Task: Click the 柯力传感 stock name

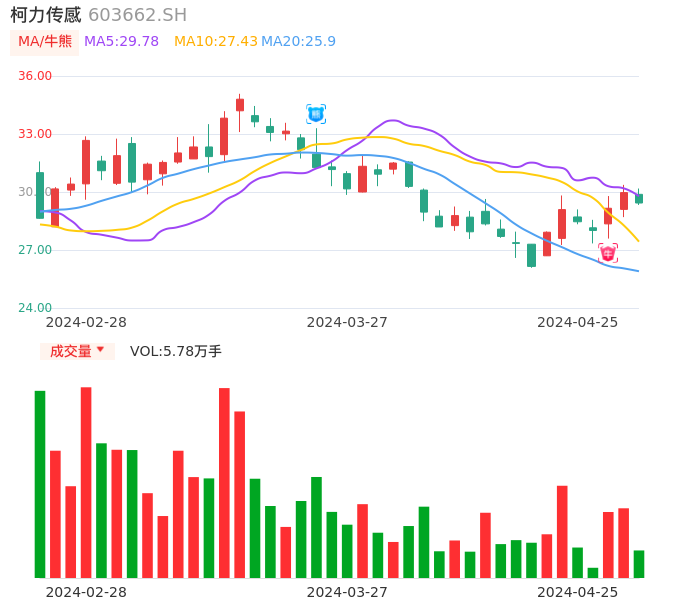Action: 46,15
